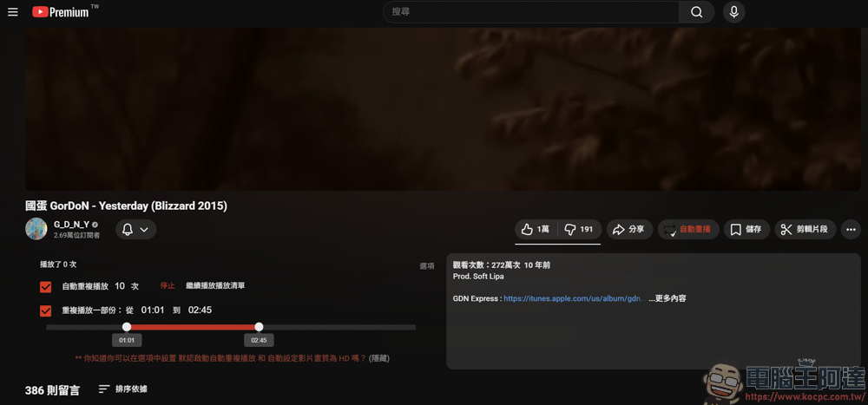
Task: Toggle the 自動重播 auto replay button
Action: [688, 230]
